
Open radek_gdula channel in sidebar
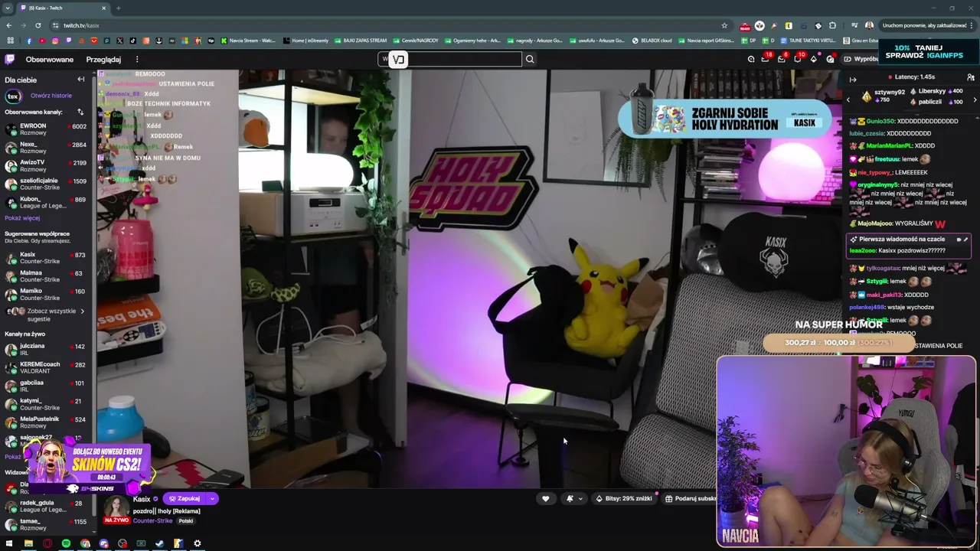coord(46,506)
